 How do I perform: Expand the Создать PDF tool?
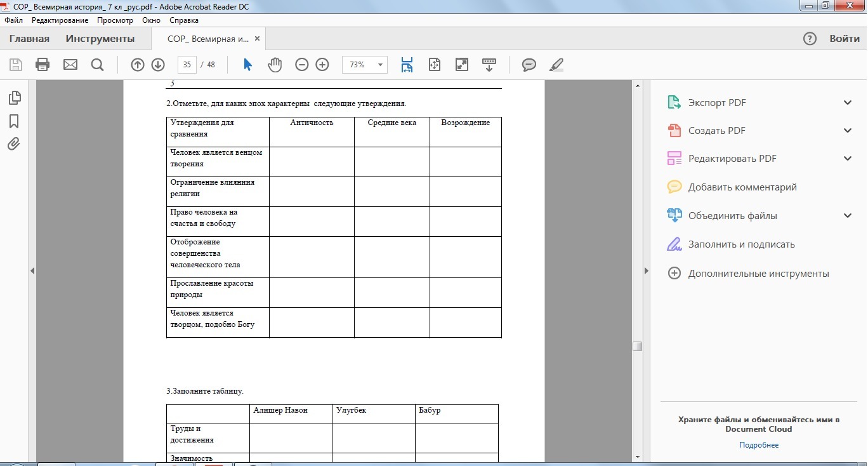pyautogui.click(x=848, y=130)
